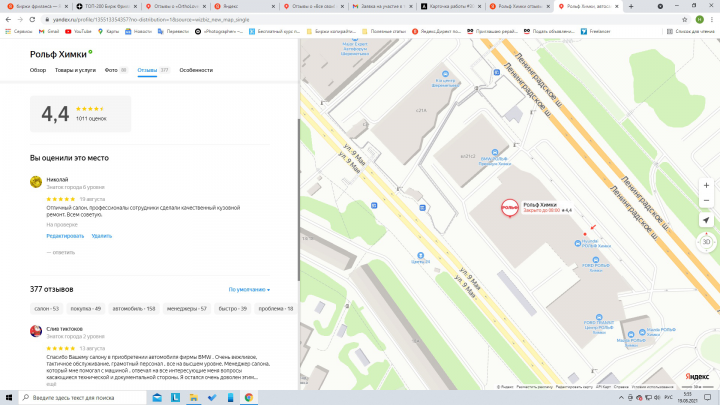The height and width of the screenshot is (405, 720).
Task: Open Chrome from the taskbar
Action: click(x=249, y=398)
